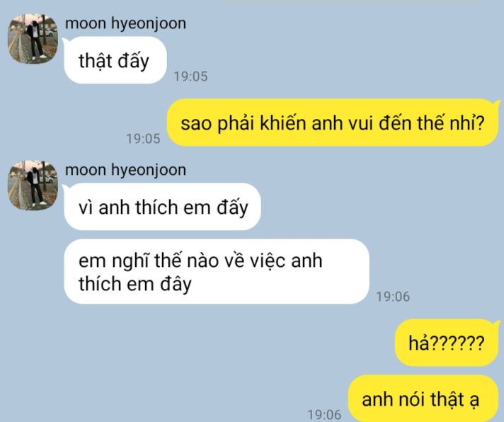Click empty chat background left of 'hả??????' bubble
Screen dimensions: 504x422
[225, 343]
